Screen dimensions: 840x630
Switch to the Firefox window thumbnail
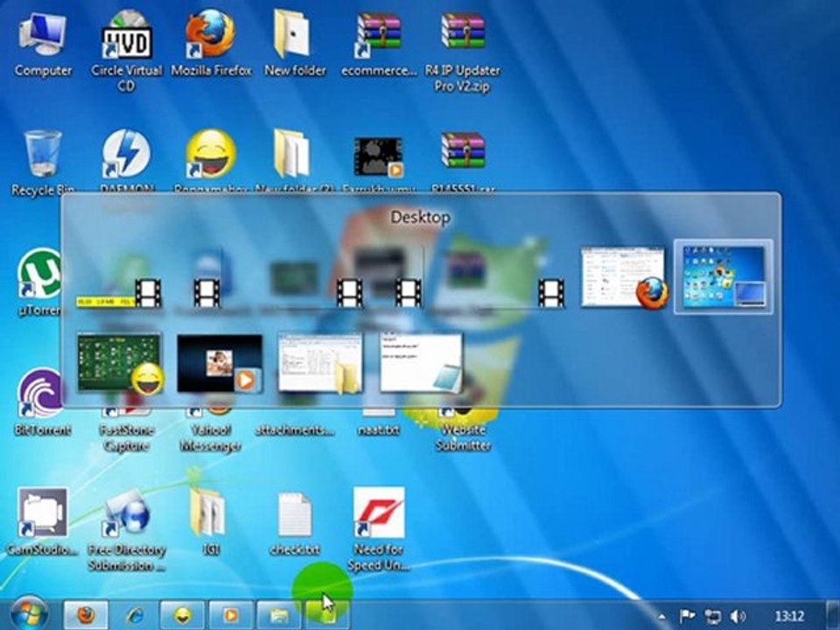(x=624, y=277)
